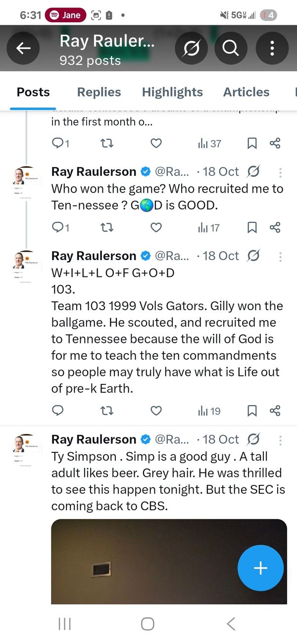Tap the Android home navigation button
The image size is (297, 644).
[148, 624]
